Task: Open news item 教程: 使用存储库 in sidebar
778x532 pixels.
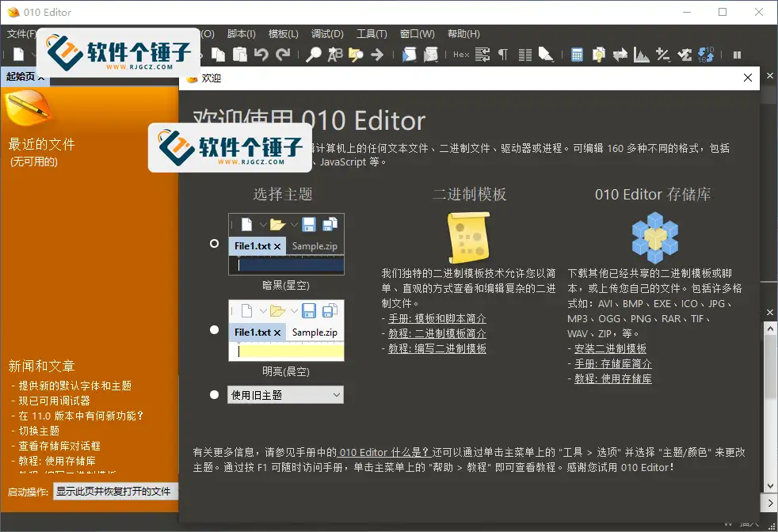Action: pyautogui.click(x=57, y=461)
